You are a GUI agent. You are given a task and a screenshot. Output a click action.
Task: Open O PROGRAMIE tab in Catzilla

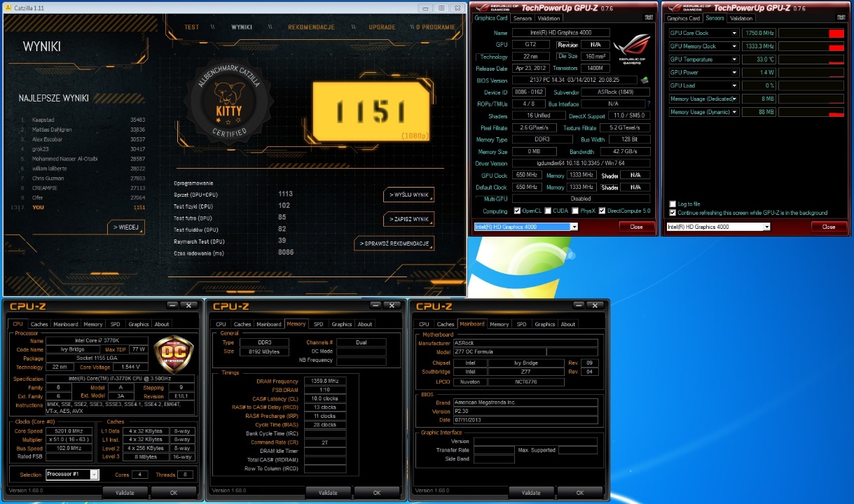436,27
